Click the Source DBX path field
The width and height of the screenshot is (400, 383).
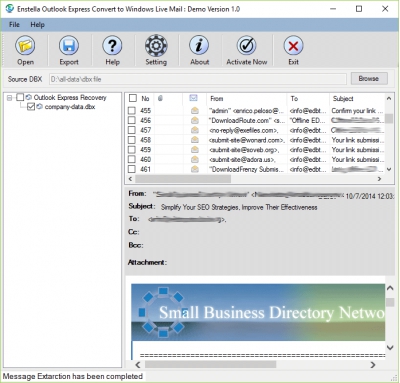[198, 79]
